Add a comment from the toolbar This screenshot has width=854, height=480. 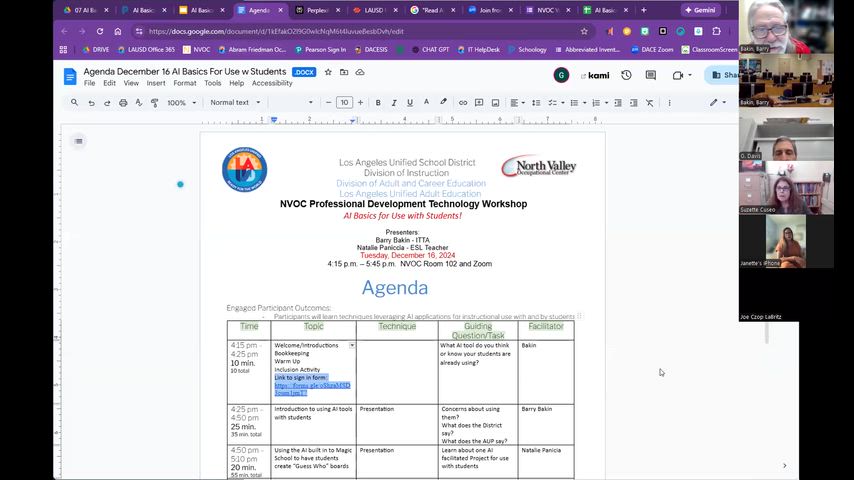click(x=479, y=102)
